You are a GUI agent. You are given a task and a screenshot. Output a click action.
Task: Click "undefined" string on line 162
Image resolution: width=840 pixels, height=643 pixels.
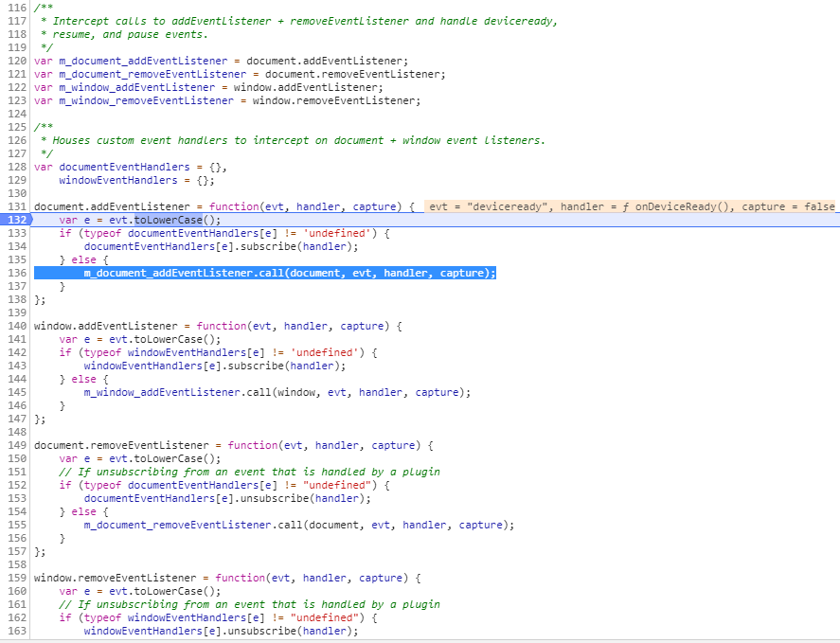click(324, 617)
